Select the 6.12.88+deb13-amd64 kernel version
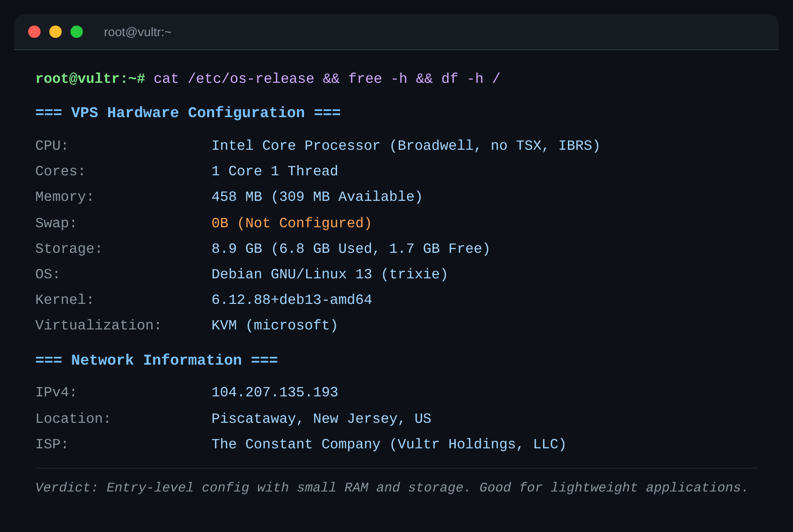 coord(292,299)
